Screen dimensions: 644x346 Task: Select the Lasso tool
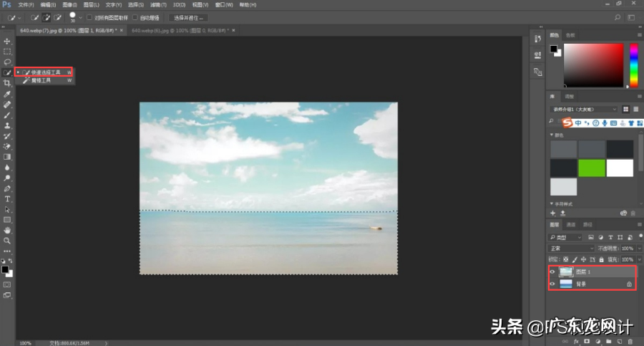(7, 62)
